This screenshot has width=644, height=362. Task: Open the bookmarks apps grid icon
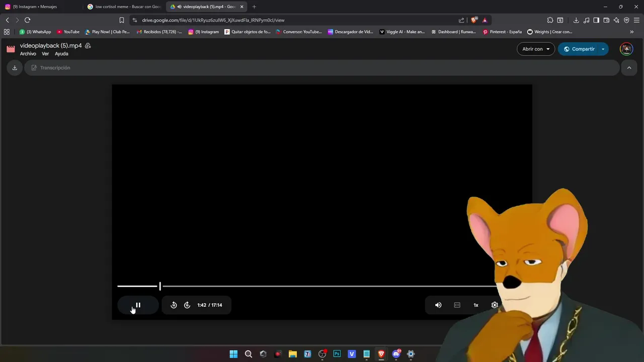[x=7, y=32]
